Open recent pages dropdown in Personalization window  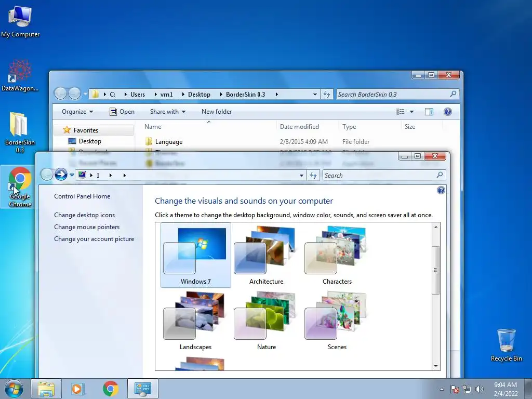pyautogui.click(x=72, y=176)
